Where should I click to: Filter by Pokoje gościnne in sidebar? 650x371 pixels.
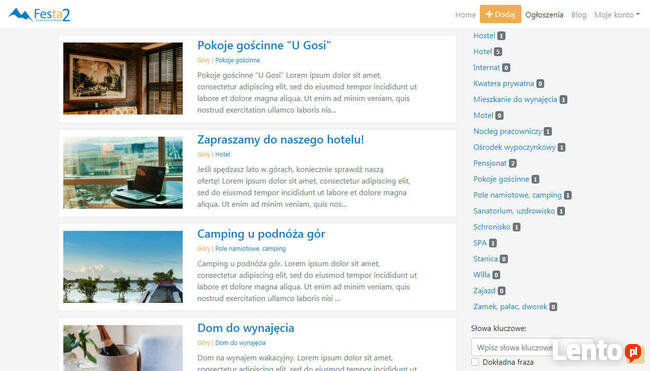click(x=502, y=179)
